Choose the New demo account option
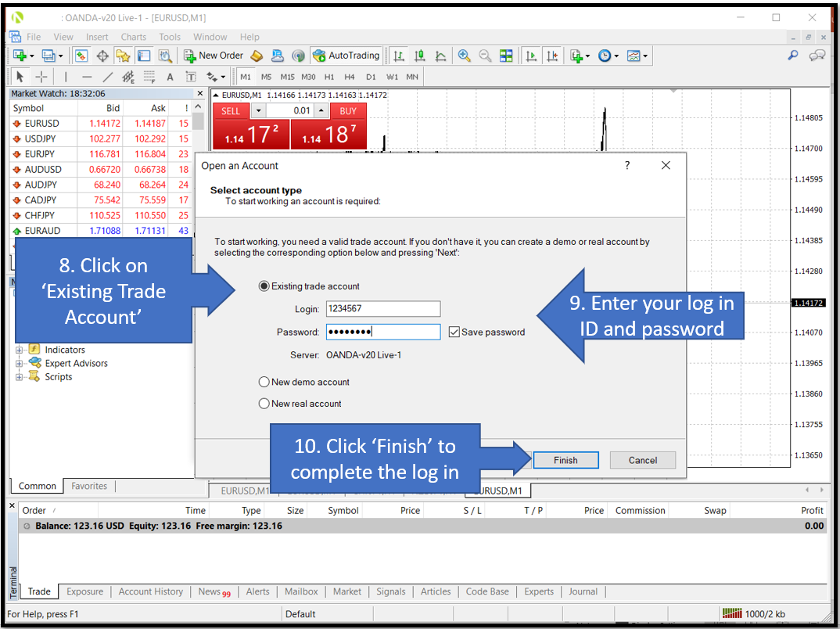The height and width of the screenshot is (629, 840). 264,383
